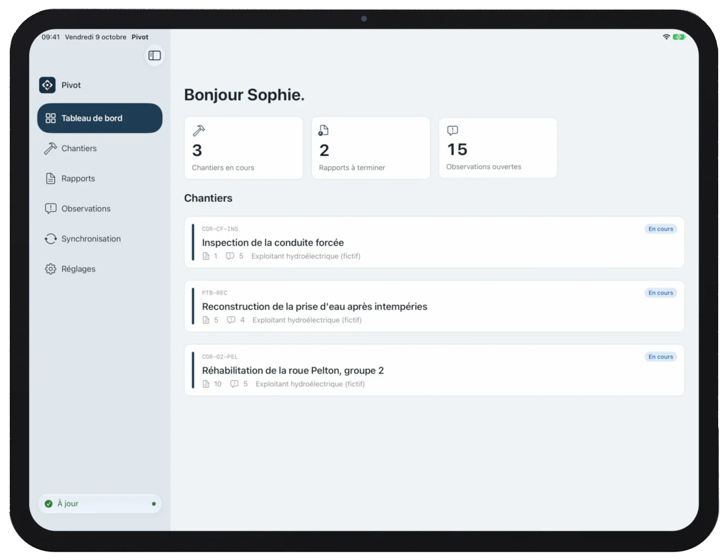
Task: Click the gear icon beside Réglages
Action: click(51, 269)
